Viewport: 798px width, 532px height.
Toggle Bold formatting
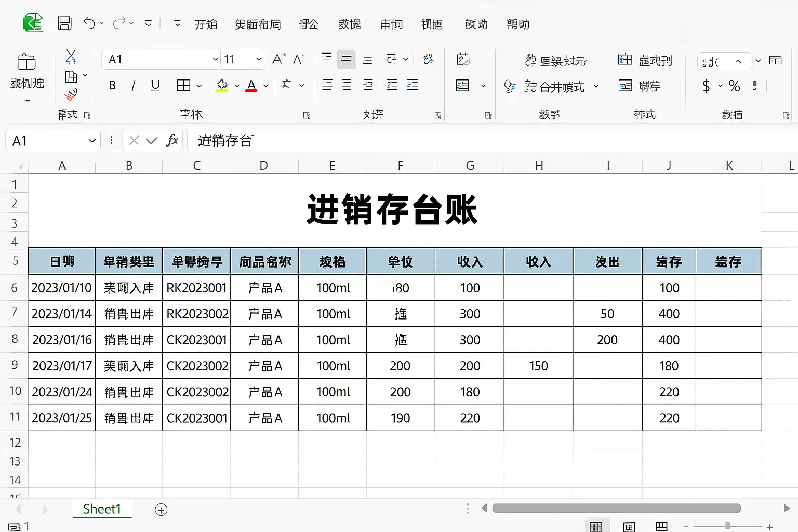pyautogui.click(x=112, y=85)
